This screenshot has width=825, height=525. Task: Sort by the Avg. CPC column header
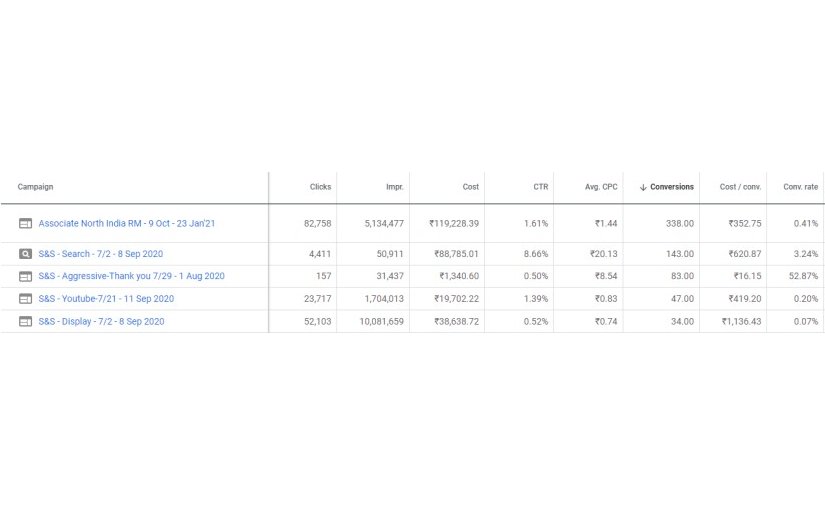[x=601, y=187]
